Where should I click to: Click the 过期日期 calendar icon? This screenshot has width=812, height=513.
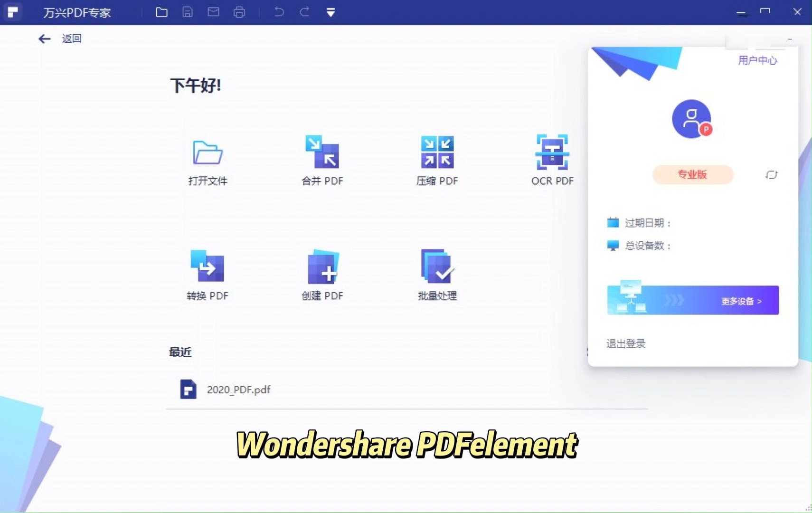click(x=613, y=222)
